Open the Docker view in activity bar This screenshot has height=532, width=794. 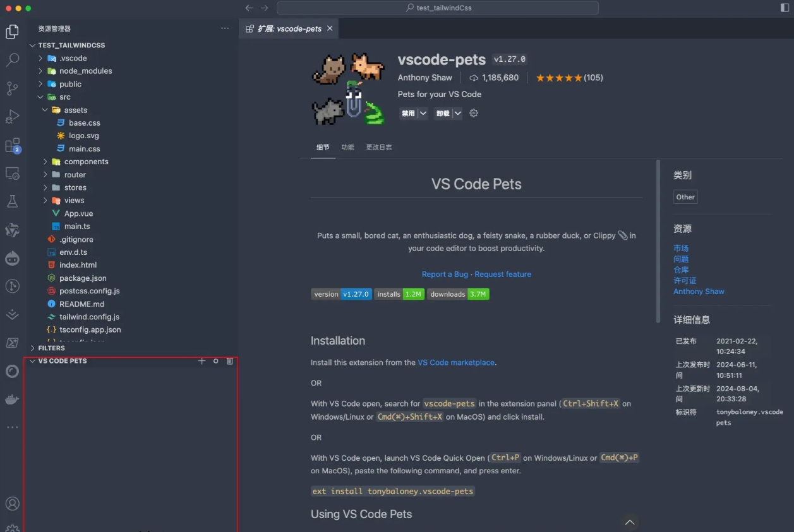click(x=12, y=399)
